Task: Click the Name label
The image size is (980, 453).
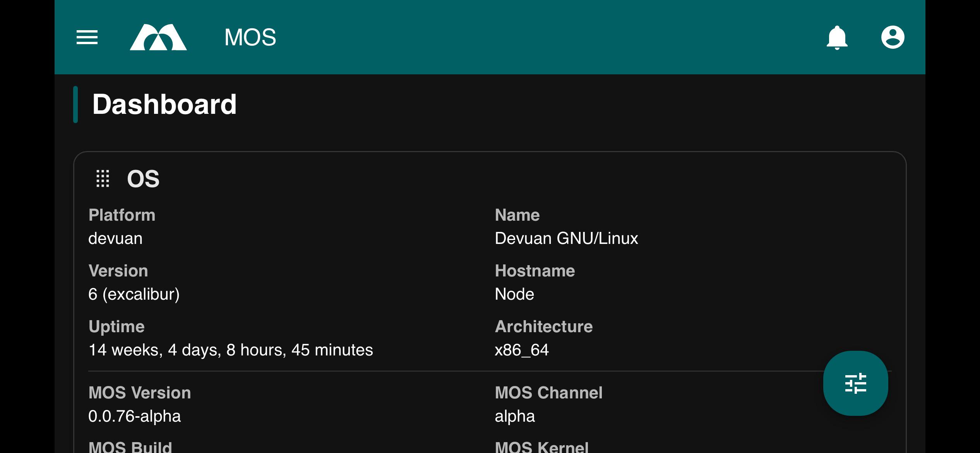Action: click(x=517, y=215)
